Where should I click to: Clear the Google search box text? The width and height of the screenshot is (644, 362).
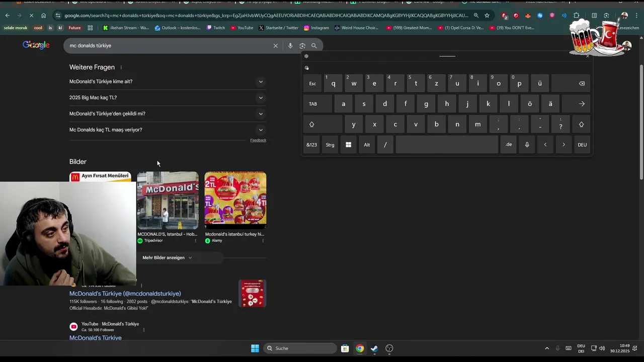coord(275,46)
